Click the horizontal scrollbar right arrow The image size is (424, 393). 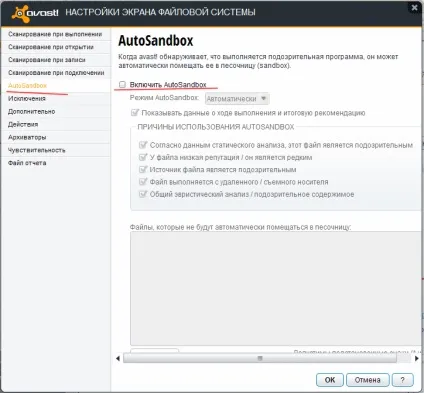point(417,359)
